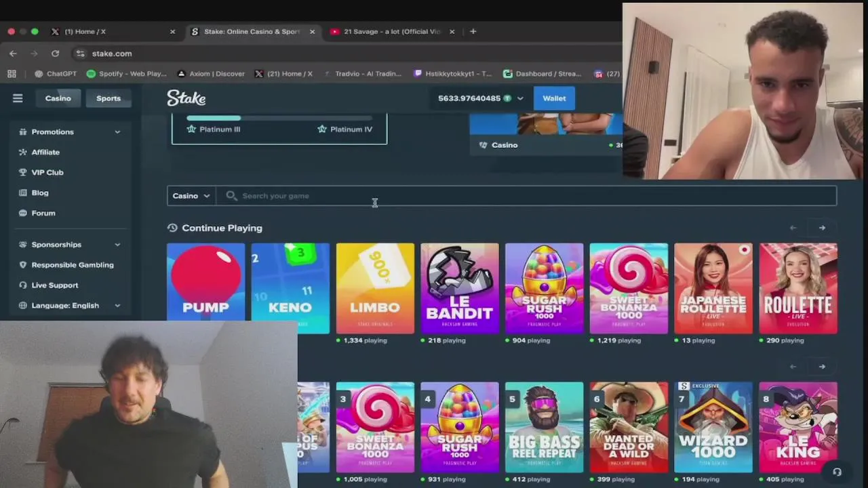The width and height of the screenshot is (868, 488).
Task: Open a new browser tab
Action: [x=473, y=31]
